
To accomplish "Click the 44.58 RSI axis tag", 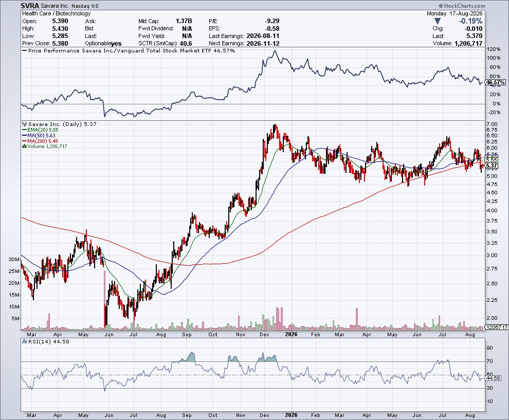I will [494, 378].
